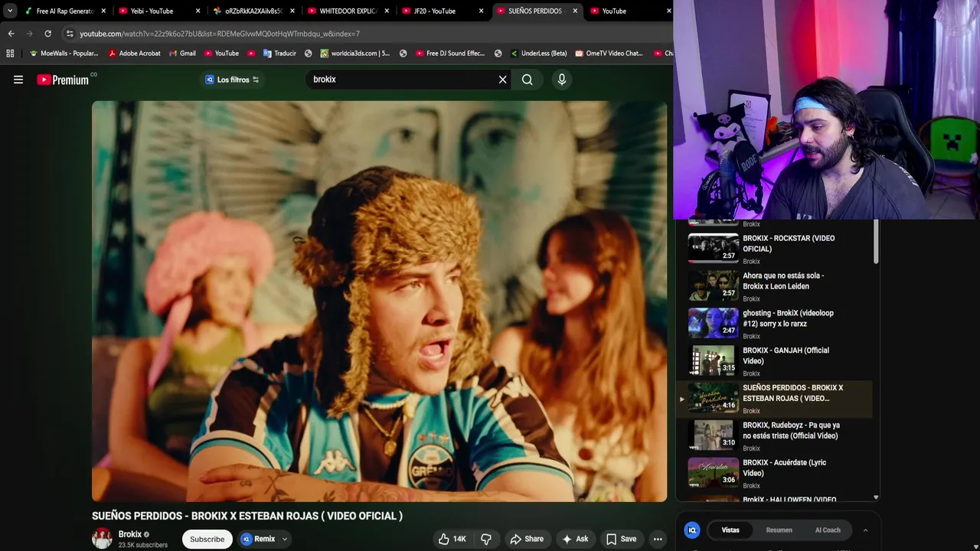Open site information icon in address bar

pyautogui.click(x=70, y=34)
